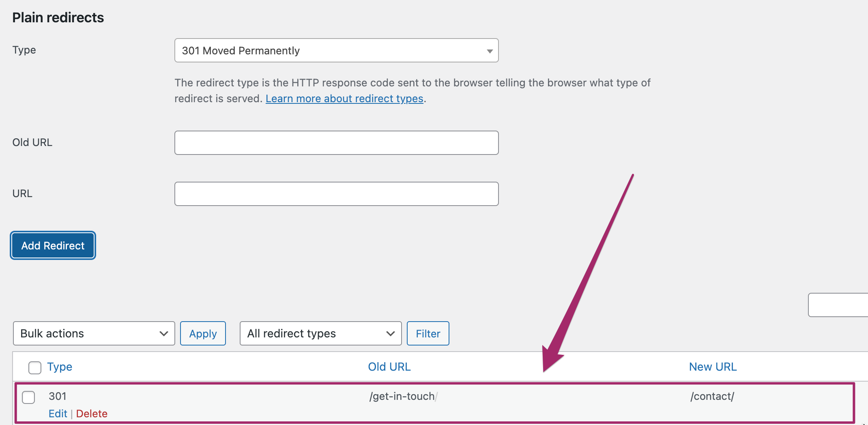
Task: Click the new URL input field
Action: 336,194
